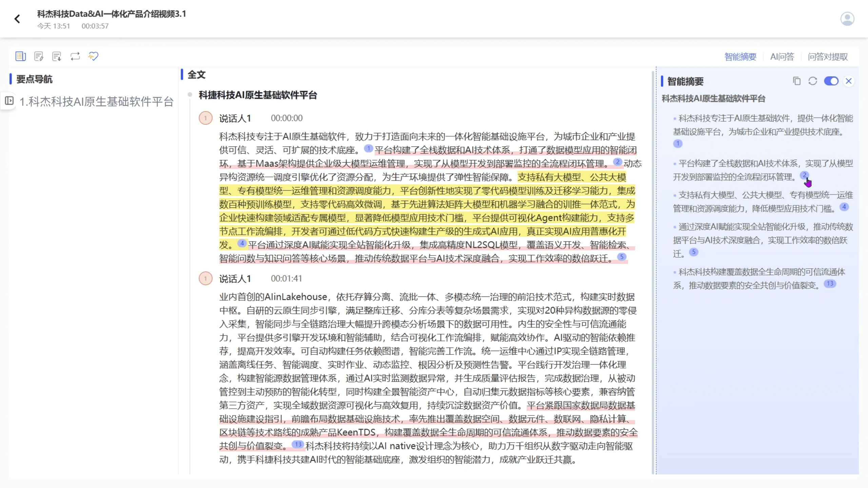The width and height of the screenshot is (868, 488).
Task: Click the highlighted document view icon
Action: pyautogui.click(x=20, y=56)
